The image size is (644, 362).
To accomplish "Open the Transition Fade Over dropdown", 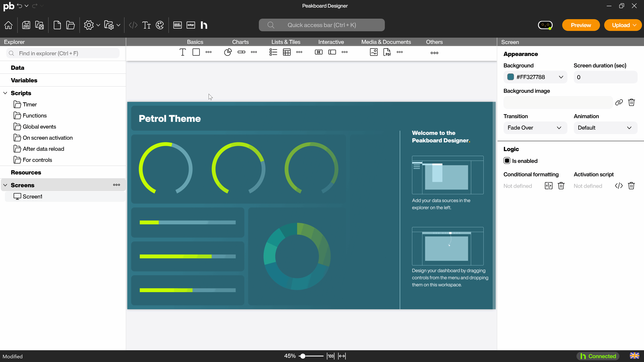I will pyautogui.click(x=535, y=128).
